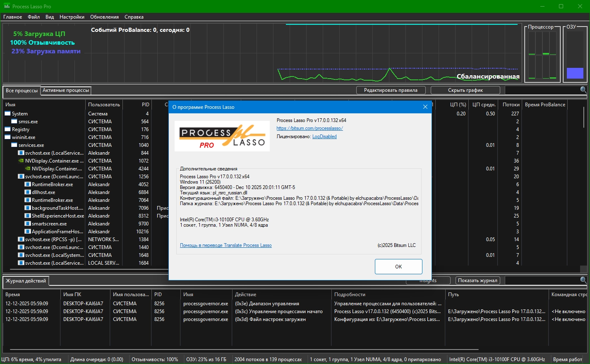Focus the action log search field

[542, 280]
